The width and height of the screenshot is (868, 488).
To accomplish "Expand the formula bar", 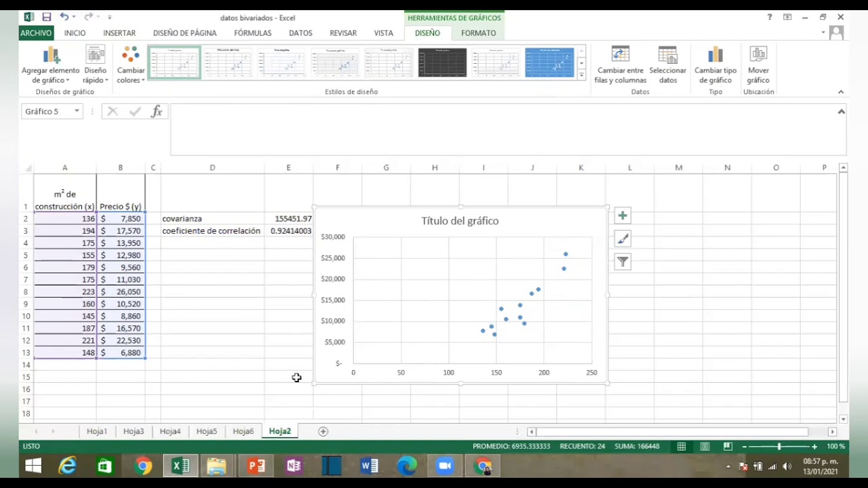I will (841, 111).
